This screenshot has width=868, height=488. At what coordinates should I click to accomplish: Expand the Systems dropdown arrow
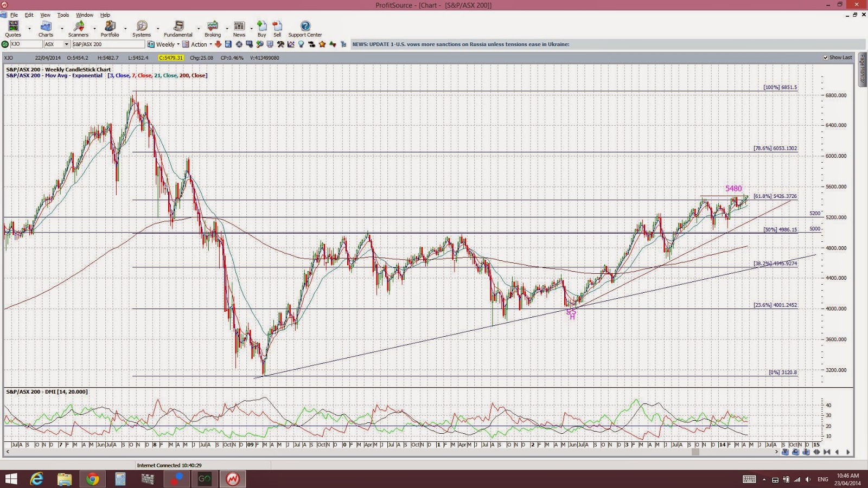158,29
